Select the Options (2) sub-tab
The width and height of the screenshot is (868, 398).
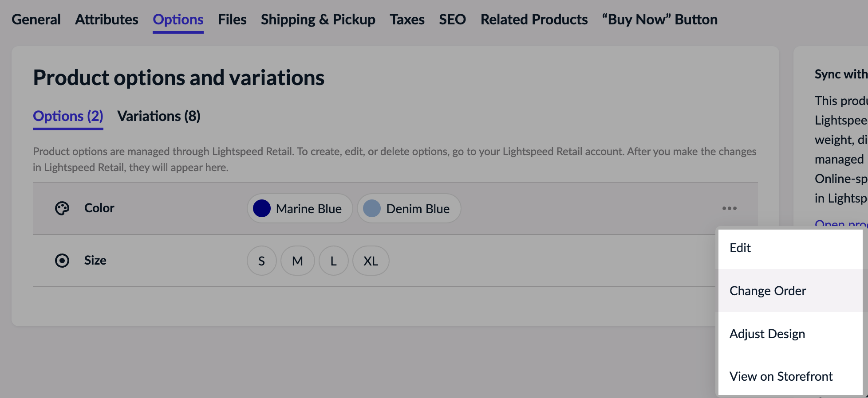pos(67,116)
